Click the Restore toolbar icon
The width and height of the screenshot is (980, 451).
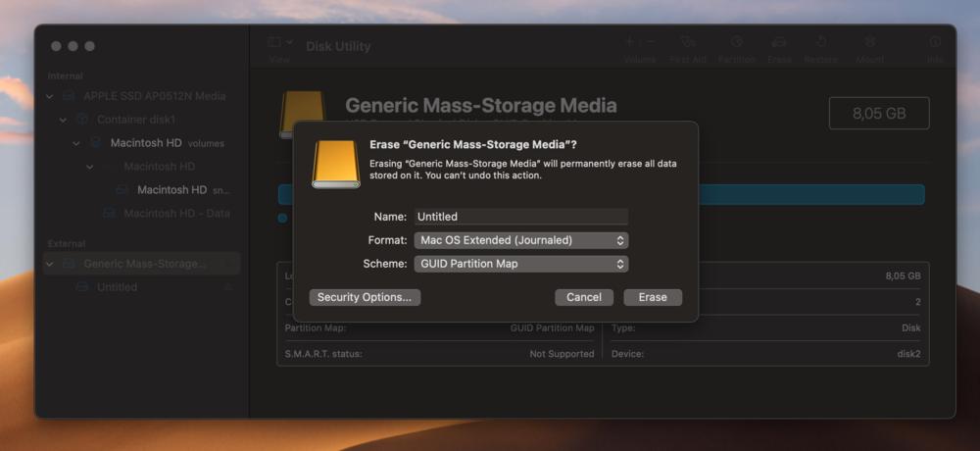[x=821, y=42]
